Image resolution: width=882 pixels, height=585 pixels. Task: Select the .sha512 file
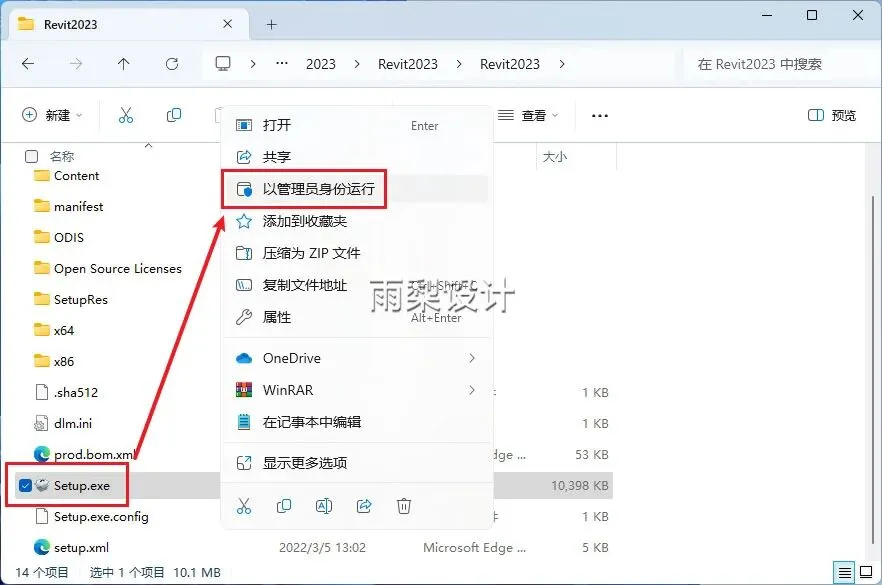[66, 393]
